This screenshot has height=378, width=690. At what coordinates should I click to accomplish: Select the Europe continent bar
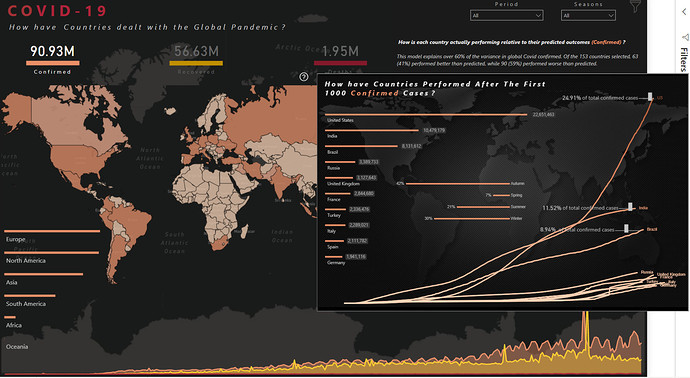tap(52, 231)
